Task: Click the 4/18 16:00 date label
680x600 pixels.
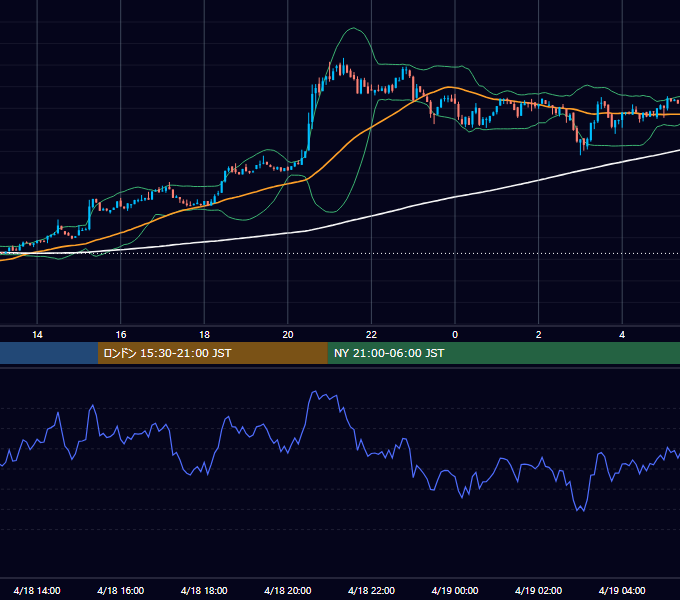Action: (x=121, y=590)
